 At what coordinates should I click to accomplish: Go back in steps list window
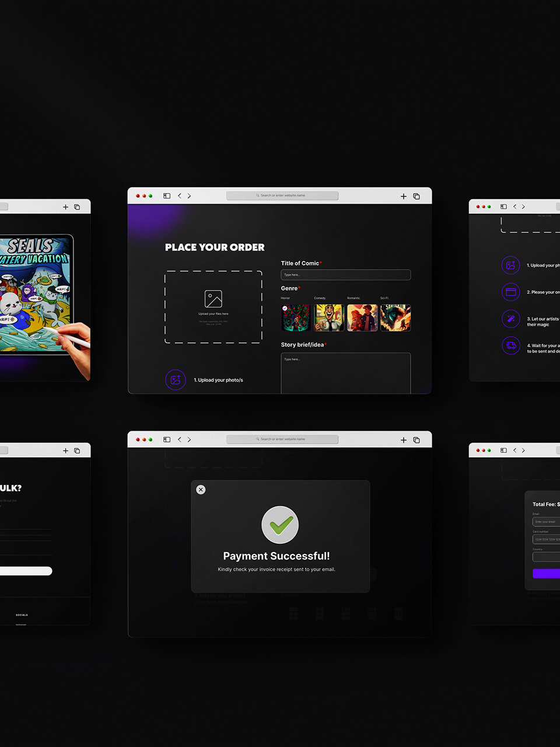[514, 207]
